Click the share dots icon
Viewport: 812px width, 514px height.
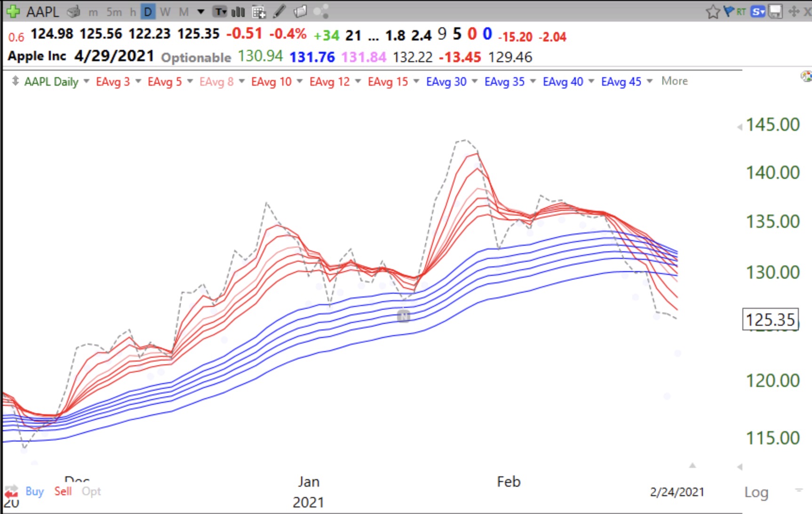click(x=321, y=12)
